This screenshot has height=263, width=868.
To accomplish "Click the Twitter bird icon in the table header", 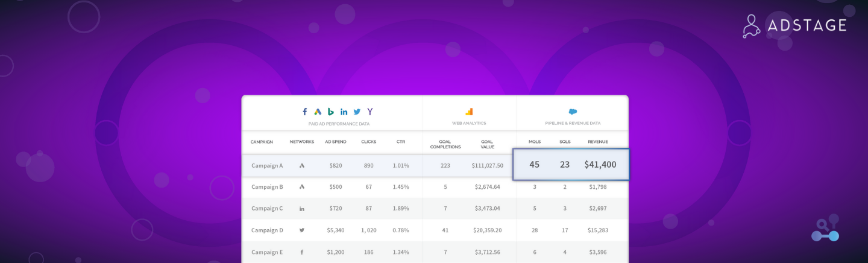I will tap(357, 112).
